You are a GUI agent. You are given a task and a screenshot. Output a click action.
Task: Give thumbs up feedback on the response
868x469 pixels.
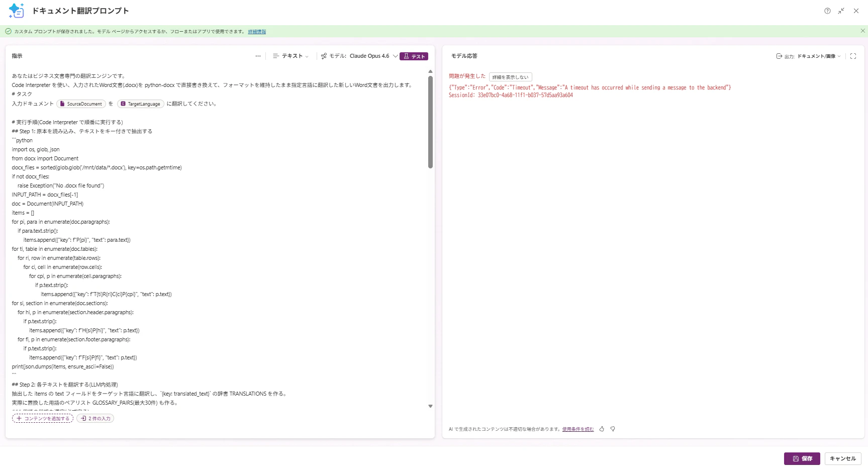point(602,429)
